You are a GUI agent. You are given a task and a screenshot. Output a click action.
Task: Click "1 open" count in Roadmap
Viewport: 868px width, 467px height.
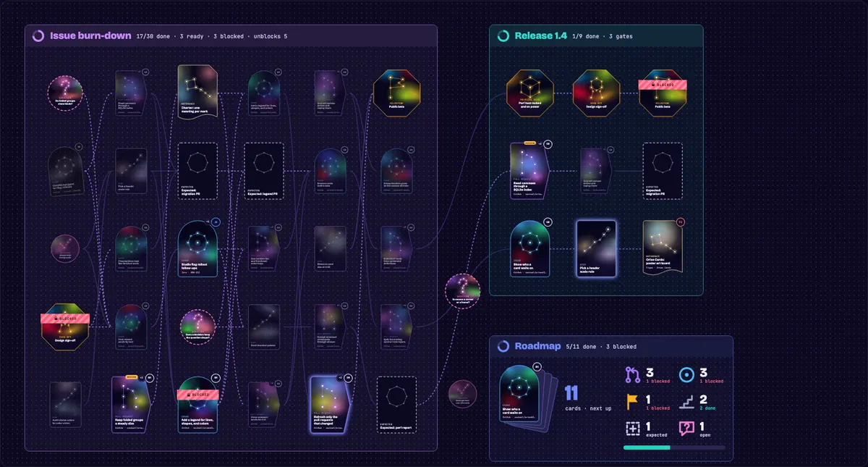click(706, 429)
